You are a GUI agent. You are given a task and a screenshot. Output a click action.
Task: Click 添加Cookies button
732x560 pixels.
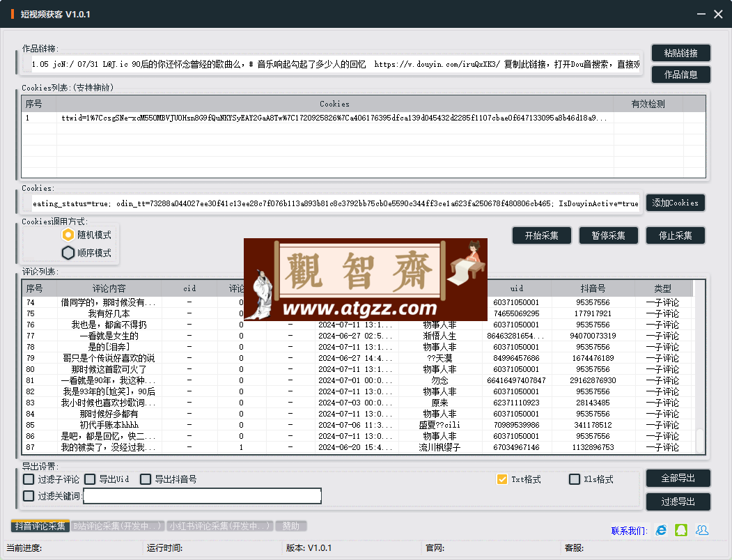tap(675, 203)
